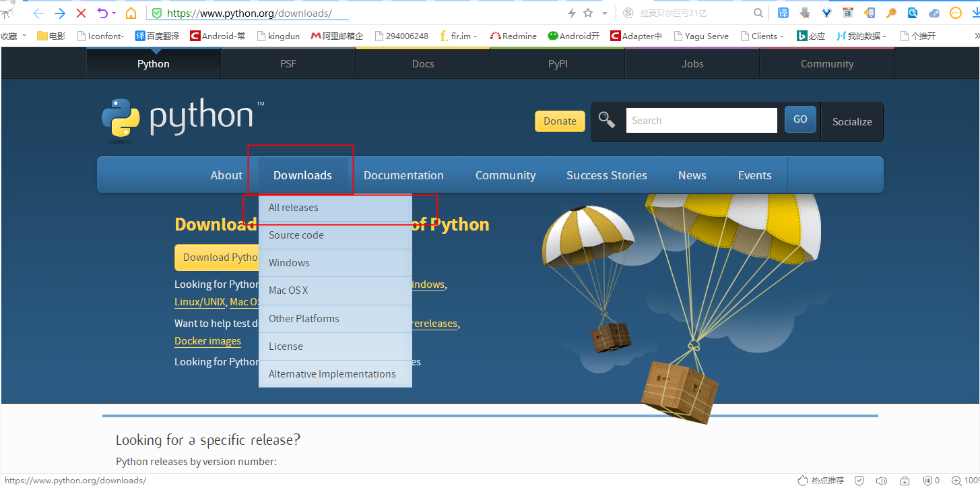
Task: Choose License from Downloads menu
Action: click(x=335, y=346)
